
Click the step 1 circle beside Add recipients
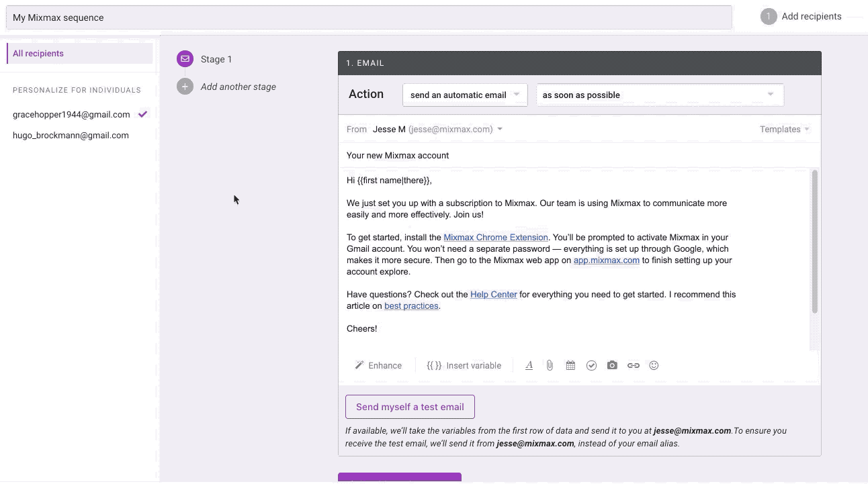coord(769,16)
